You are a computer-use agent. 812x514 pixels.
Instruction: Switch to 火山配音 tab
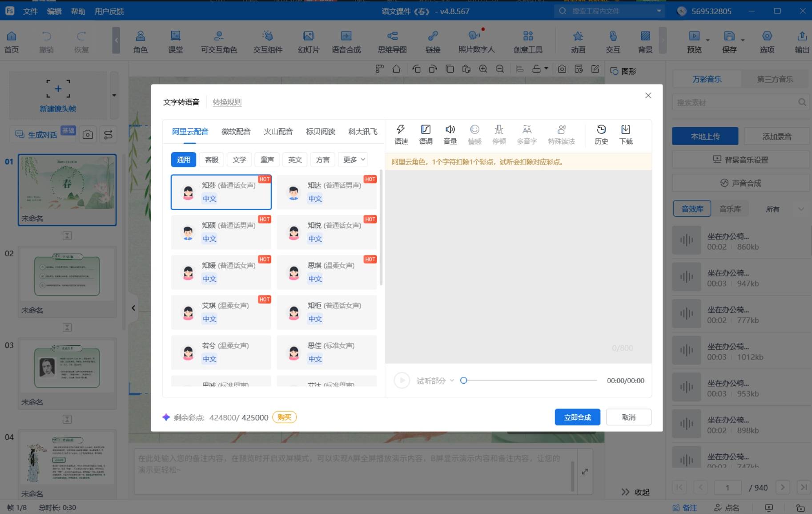tap(278, 132)
